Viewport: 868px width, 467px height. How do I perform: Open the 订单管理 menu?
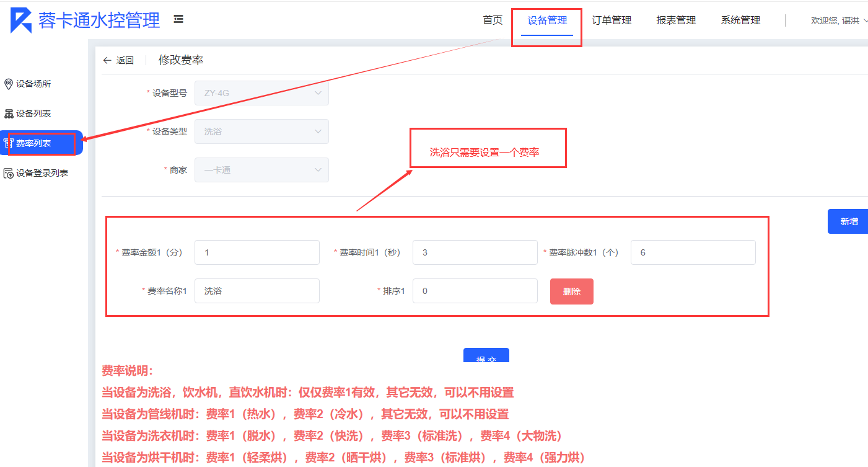pyautogui.click(x=612, y=20)
